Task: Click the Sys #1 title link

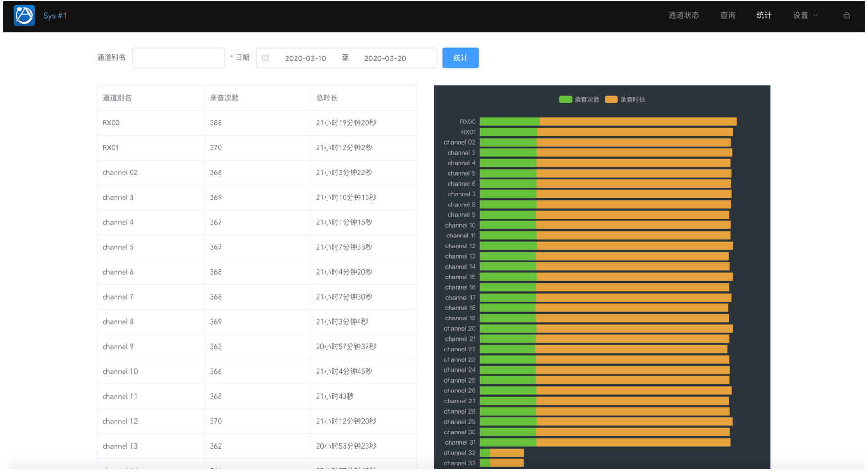Action: coord(55,16)
